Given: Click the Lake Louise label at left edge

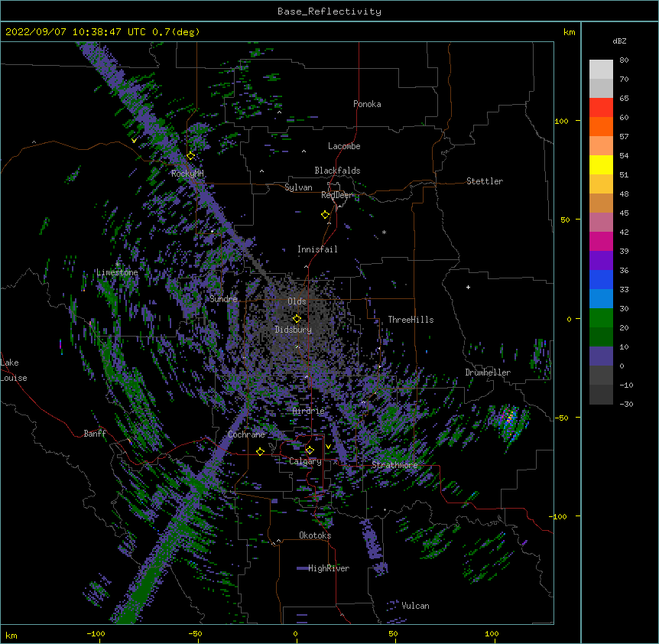Looking at the screenshot, I should [14, 370].
